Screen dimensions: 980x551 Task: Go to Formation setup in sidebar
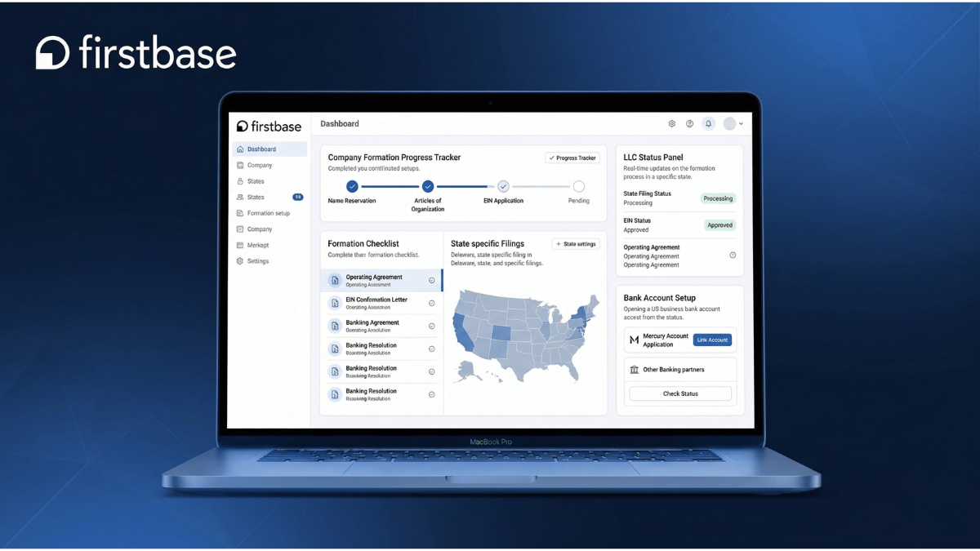click(268, 213)
